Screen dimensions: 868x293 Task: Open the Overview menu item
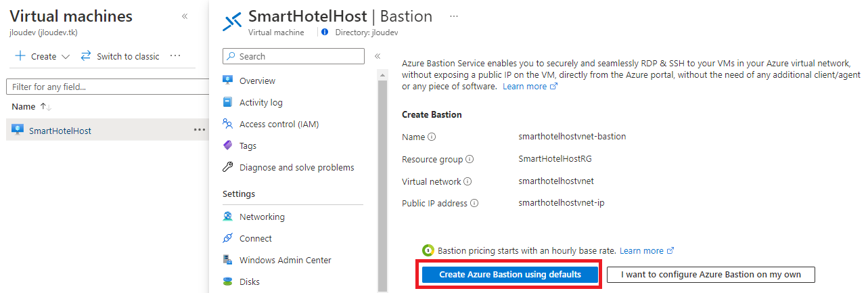[257, 81]
